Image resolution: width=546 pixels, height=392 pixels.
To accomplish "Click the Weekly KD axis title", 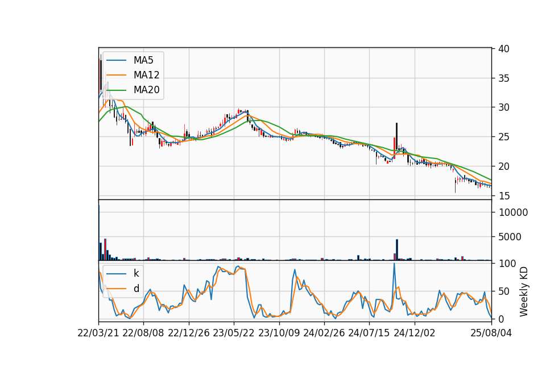I will point(524,292).
